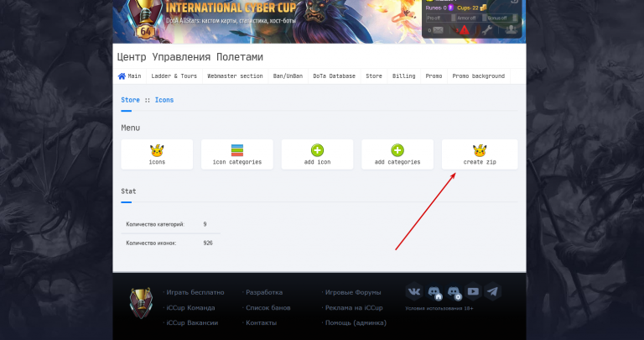644x340 pixels.
Task: Open the Игровые Форумы footer link
Action: point(353,292)
